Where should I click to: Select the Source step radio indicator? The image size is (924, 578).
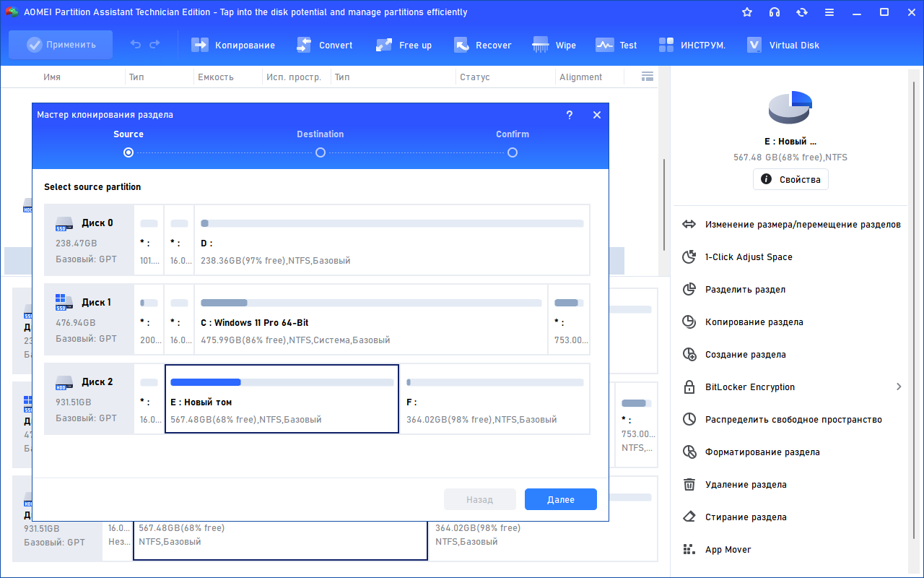(x=128, y=152)
